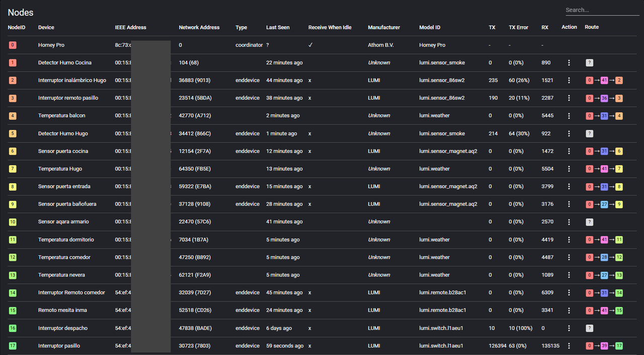Click route node 36 in Interruptor remoto pasillo row
Viewport: 644px width, 355px height.
604,98
